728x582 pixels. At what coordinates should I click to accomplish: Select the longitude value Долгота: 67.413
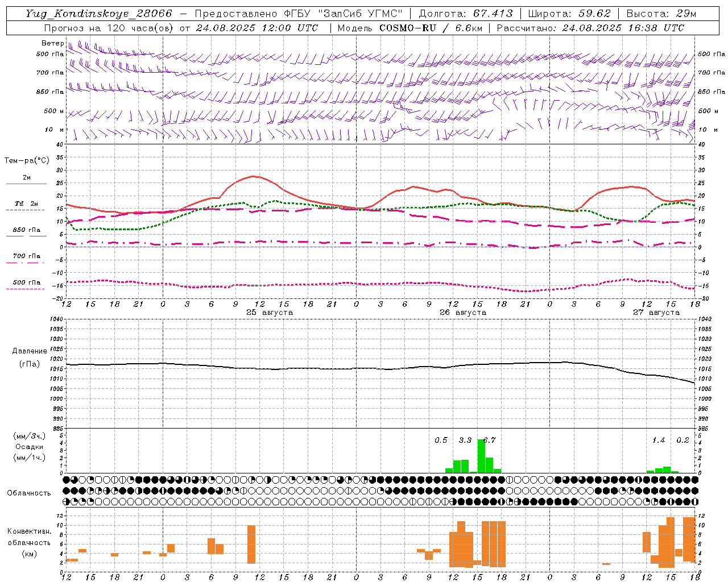click(x=466, y=14)
